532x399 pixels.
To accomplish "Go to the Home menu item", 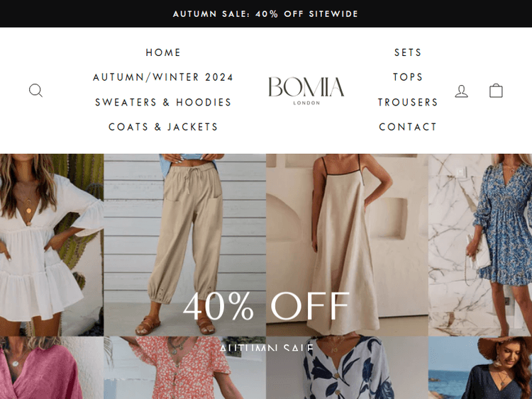I will point(163,52).
